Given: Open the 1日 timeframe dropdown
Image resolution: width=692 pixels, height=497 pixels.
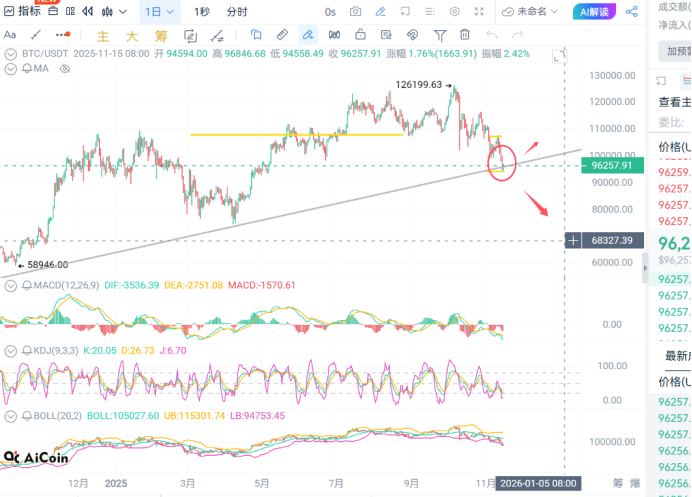Looking at the screenshot, I should coord(160,12).
